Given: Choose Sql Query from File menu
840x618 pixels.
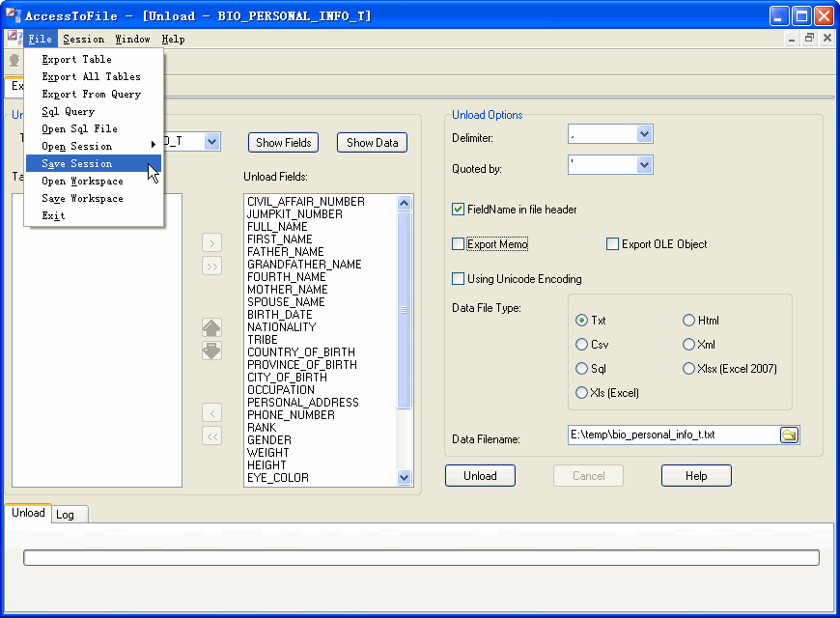Looking at the screenshot, I should point(94,111).
